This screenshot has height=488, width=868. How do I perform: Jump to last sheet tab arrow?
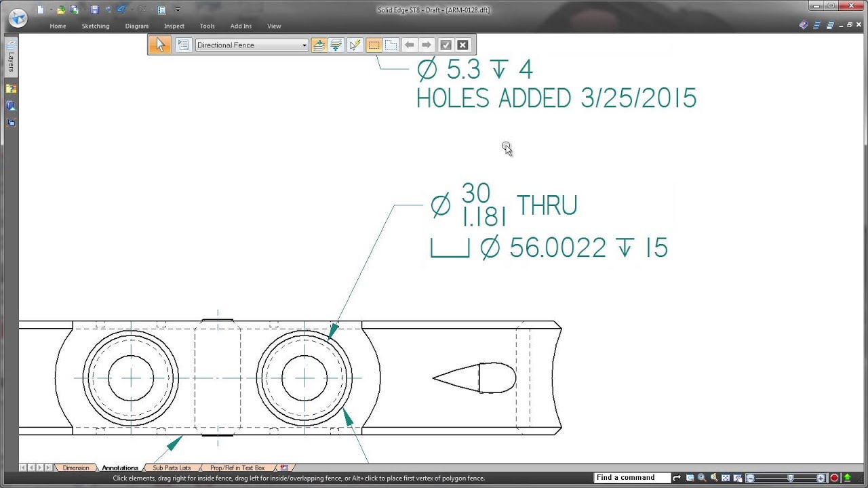pos(47,468)
